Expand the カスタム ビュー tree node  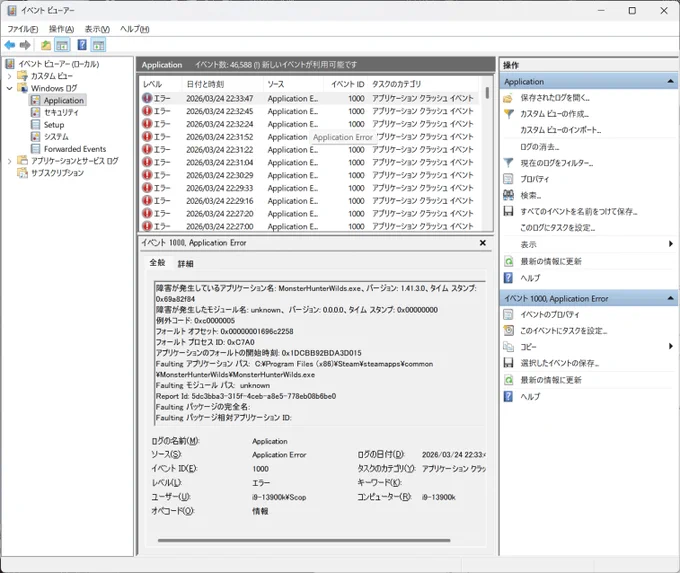click(x=10, y=76)
